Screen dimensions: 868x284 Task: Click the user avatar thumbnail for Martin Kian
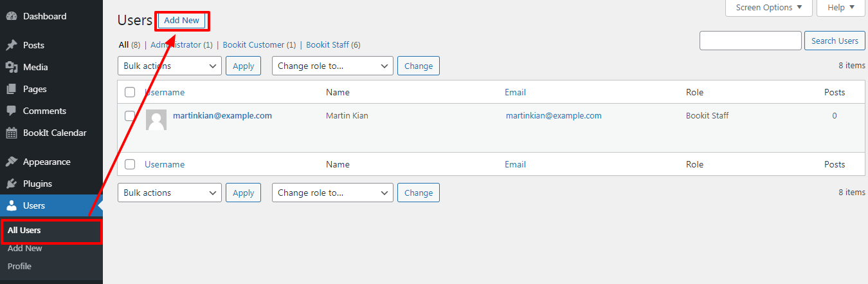[x=156, y=120]
